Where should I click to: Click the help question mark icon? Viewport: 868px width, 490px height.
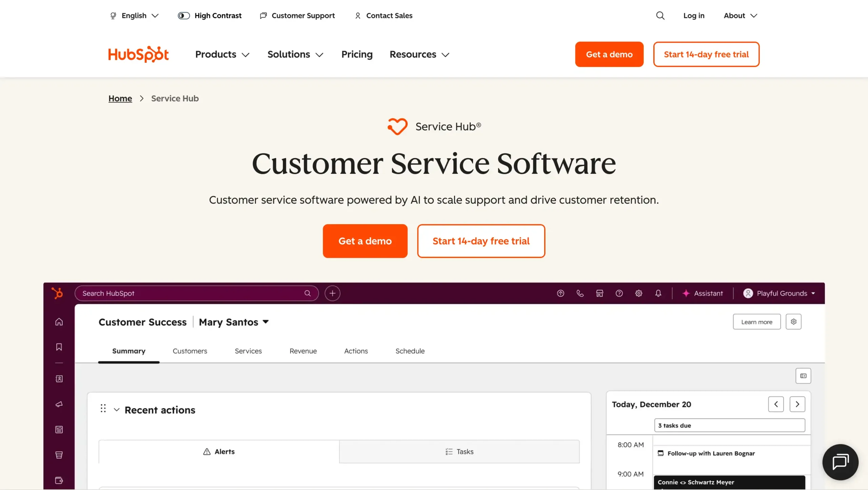point(619,293)
